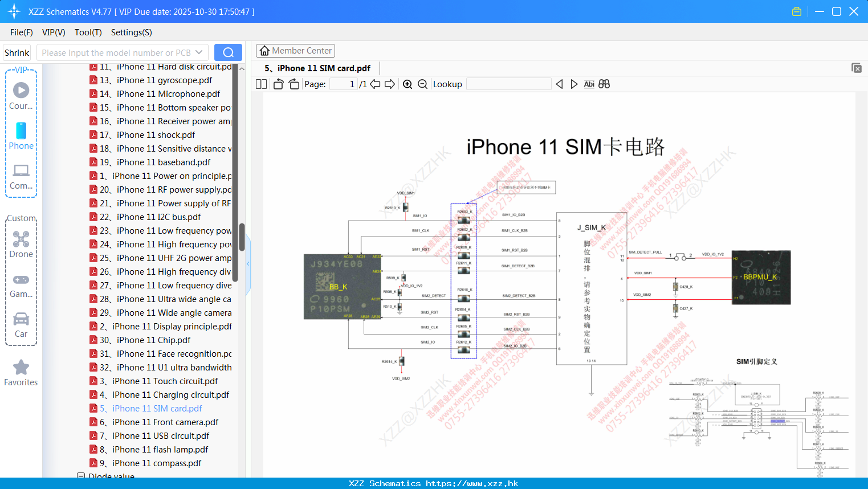This screenshot has width=868, height=489.
Task: Collapse the left panel via splitter arrow
Action: 248,264
